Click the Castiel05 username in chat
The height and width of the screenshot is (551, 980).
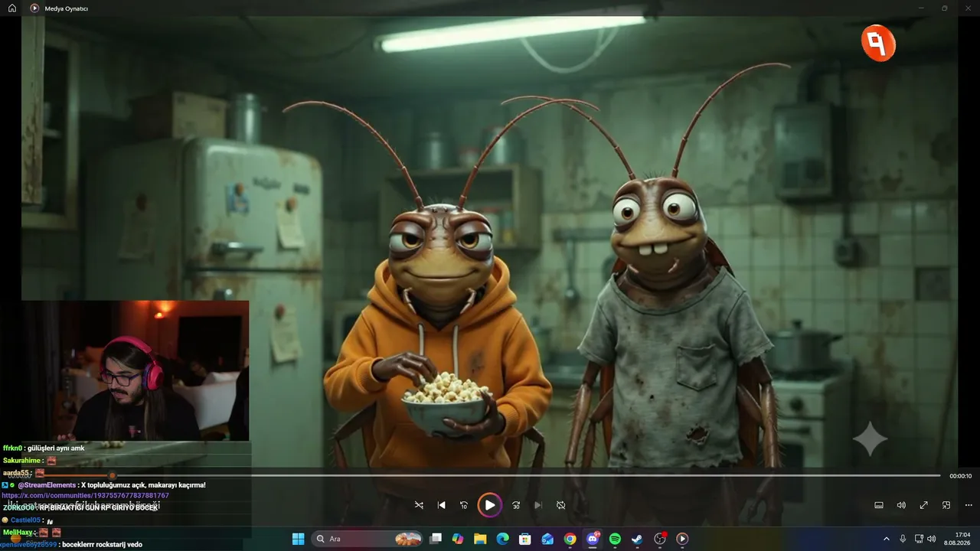tap(25, 520)
